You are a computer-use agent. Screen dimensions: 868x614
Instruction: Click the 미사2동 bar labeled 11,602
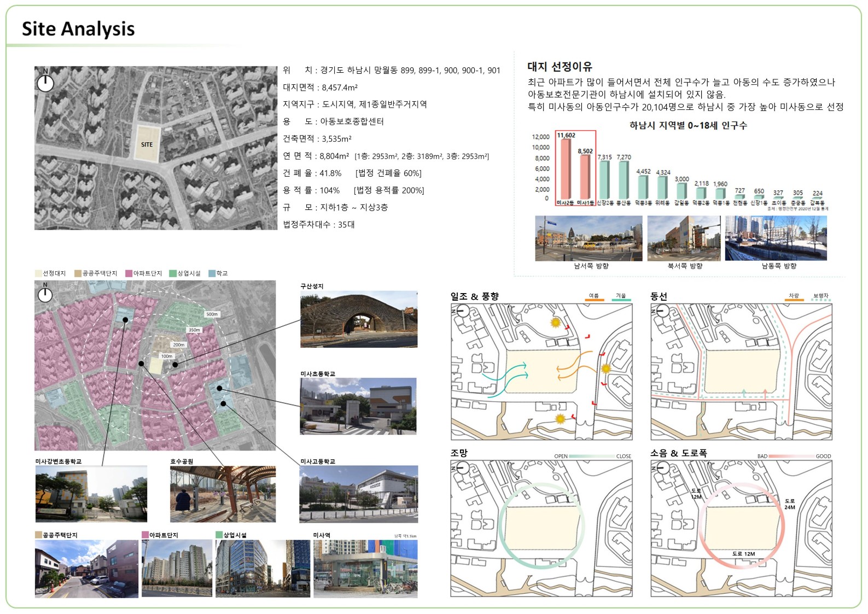pos(566,169)
